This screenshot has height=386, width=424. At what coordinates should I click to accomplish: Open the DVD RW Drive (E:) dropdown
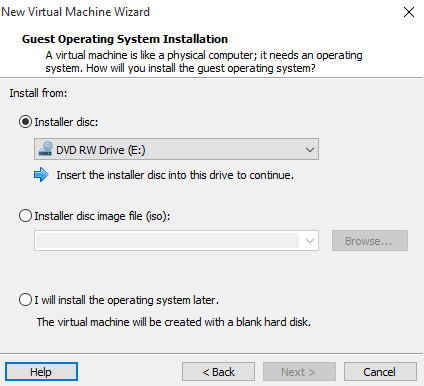[x=176, y=149]
